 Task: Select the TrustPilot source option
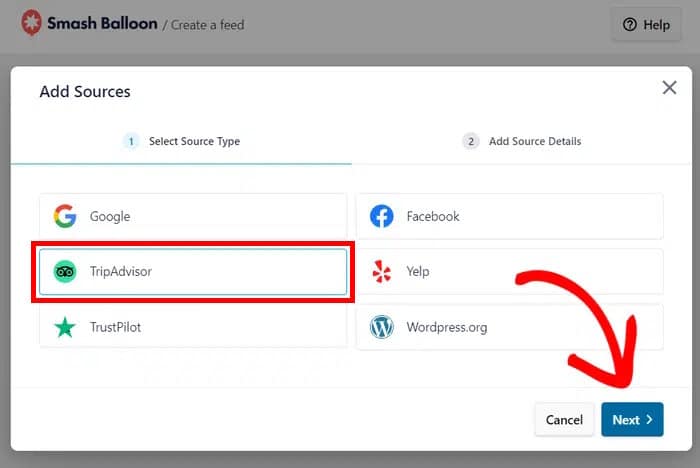click(x=193, y=327)
